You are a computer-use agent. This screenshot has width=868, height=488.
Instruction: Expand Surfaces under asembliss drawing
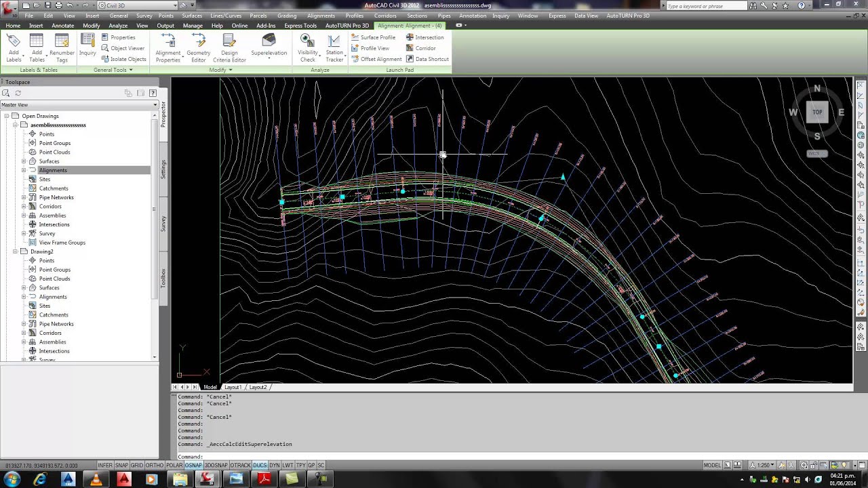click(24, 161)
